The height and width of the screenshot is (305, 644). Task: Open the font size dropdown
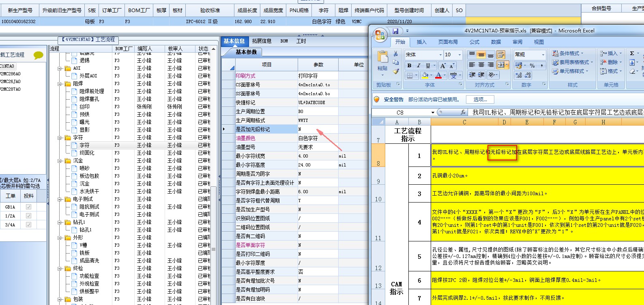coord(459,55)
